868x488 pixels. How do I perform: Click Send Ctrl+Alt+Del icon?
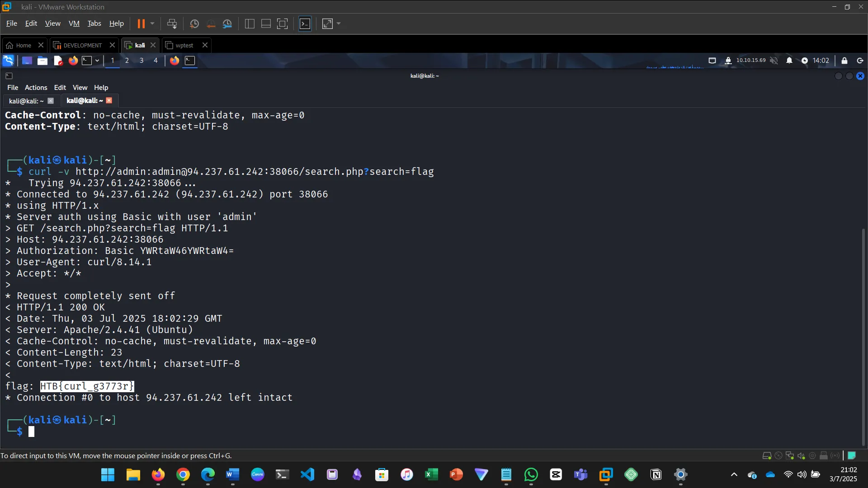pos(172,23)
